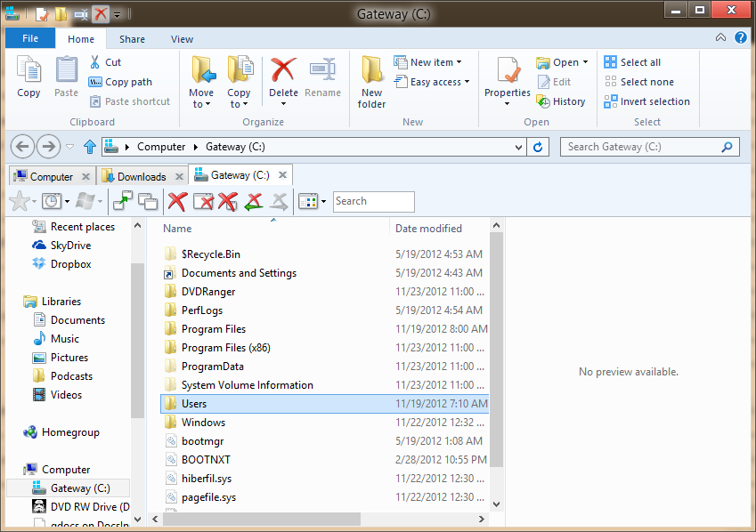
Task: Click the horizontal scrollbar of file list
Action: coord(262,519)
